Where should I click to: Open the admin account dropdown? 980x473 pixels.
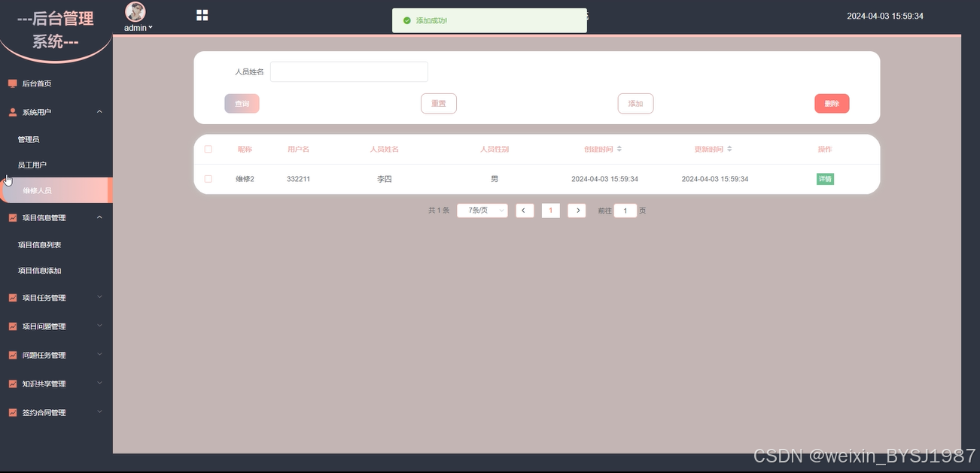tap(137, 27)
